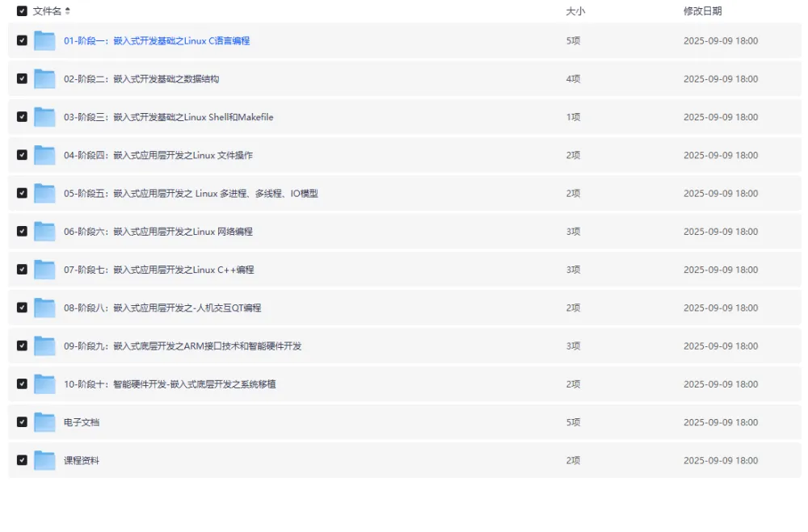Image resolution: width=808 pixels, height=532 pixels.
Task: Open the 05-阶段五 多进程多线程 folder icon
Action: pos(44,193)
